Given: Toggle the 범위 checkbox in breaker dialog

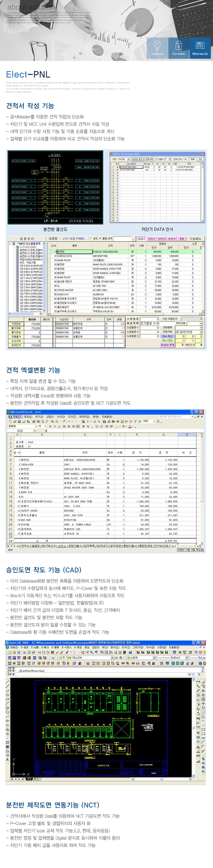Looking at the screenshot, I should click(x=157, y=159).
